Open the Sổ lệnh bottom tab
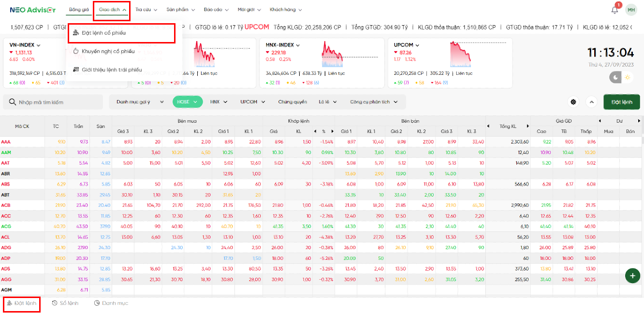Image resolution: width=644 pixels, height=313 pixels. (x=65, y=303)
